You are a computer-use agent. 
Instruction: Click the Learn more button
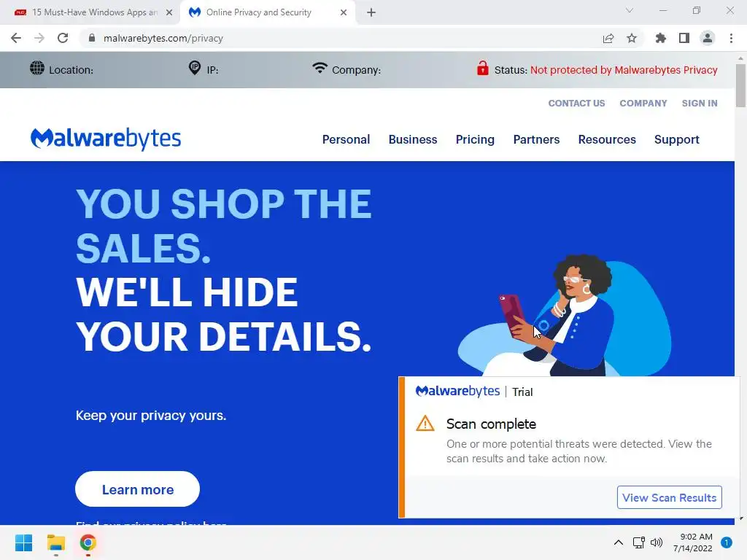137,489
